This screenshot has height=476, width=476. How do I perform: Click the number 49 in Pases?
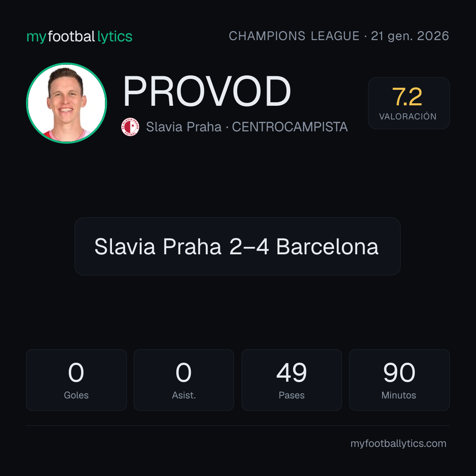point(291,372)
